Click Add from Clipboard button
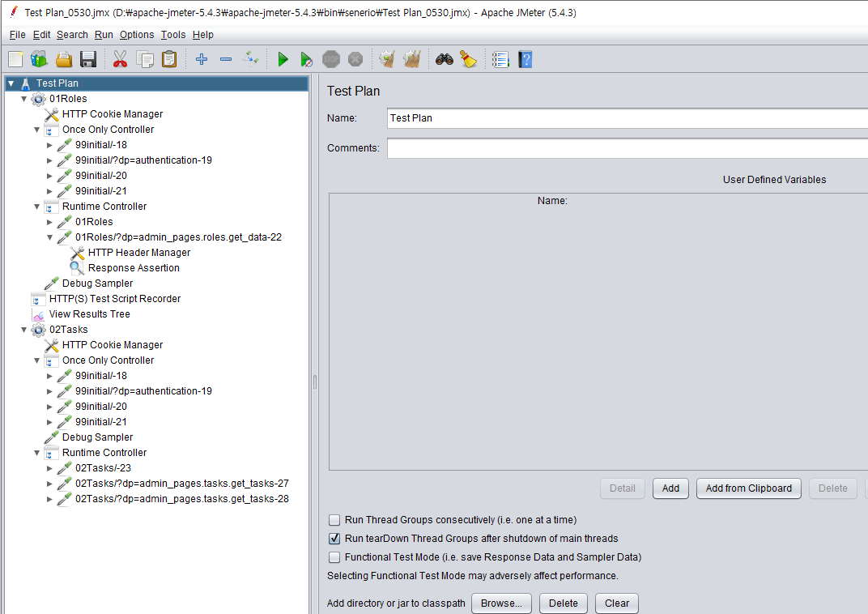The image size is (868, 614). tap(748, 488)
